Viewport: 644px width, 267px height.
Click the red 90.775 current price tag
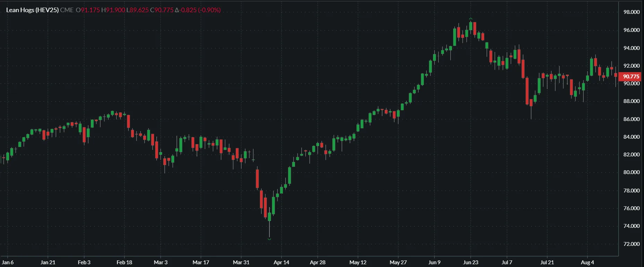coord(631,76)
